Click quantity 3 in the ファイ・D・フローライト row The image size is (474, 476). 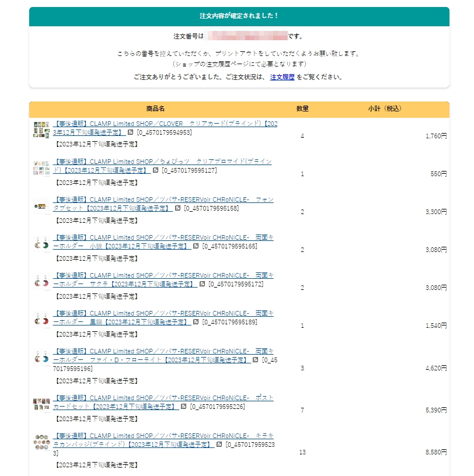coord(302,368)
